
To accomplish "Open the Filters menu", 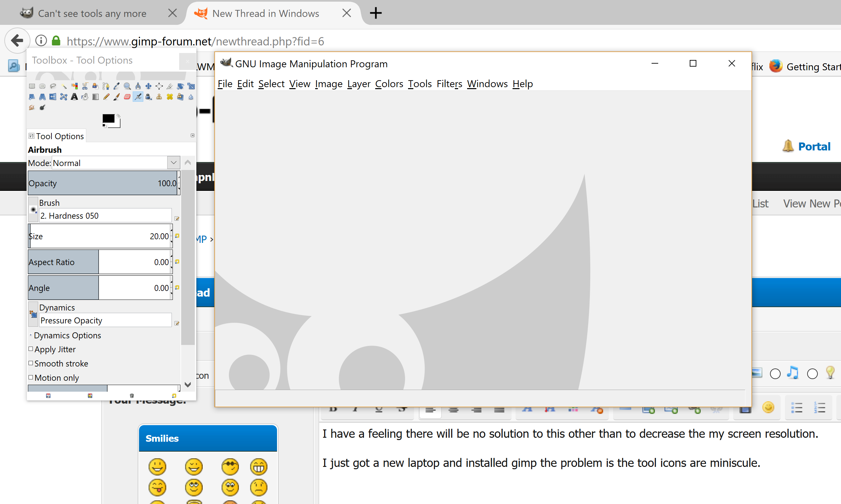I will pos(449,84).
